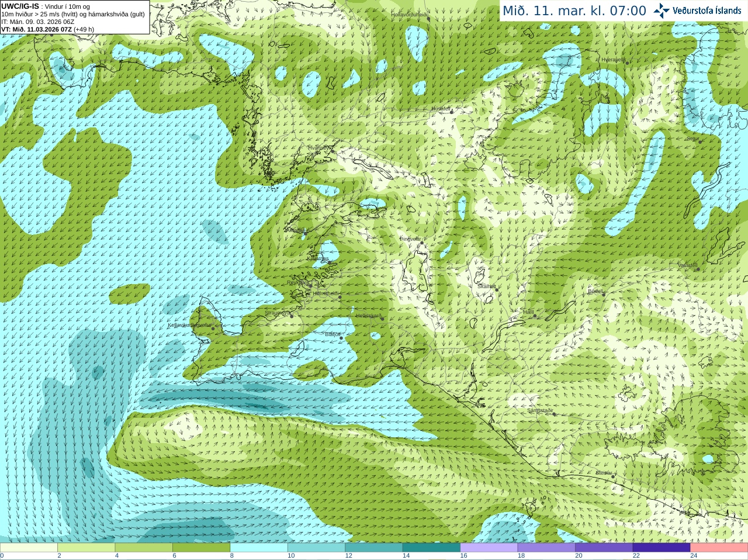Click the legend tick label '16'
The image size is (748, 560).
(463, 556)
